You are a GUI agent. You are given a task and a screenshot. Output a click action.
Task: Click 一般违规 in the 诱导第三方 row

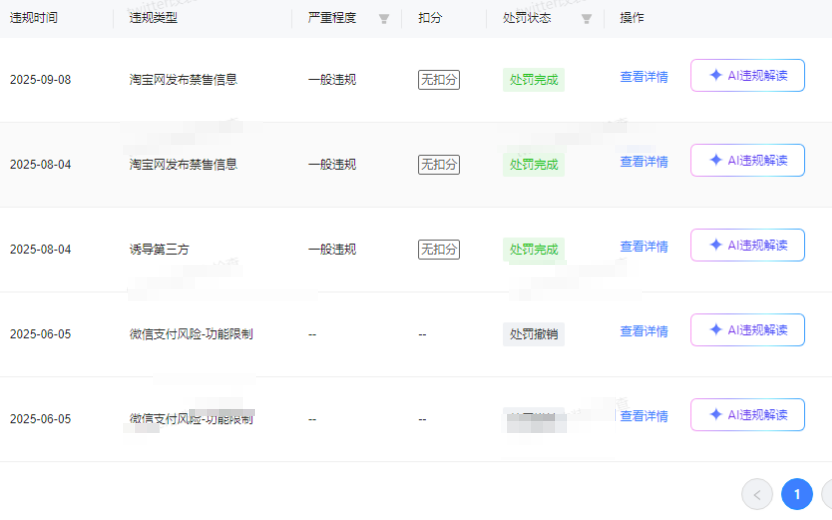332,249
